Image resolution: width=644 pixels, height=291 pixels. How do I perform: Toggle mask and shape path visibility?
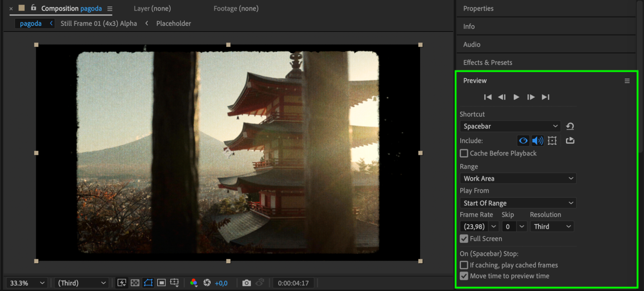[148, 283]
